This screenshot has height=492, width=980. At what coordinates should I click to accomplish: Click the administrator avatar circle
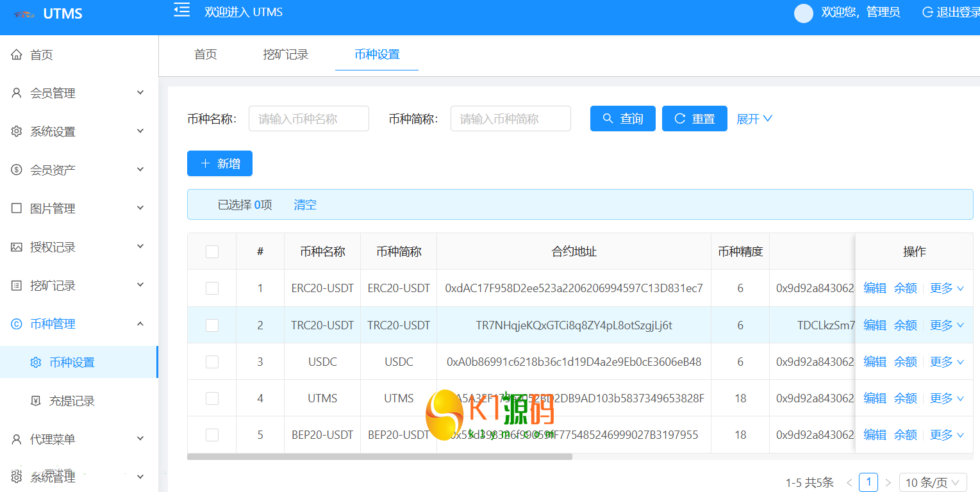point(803,13)
